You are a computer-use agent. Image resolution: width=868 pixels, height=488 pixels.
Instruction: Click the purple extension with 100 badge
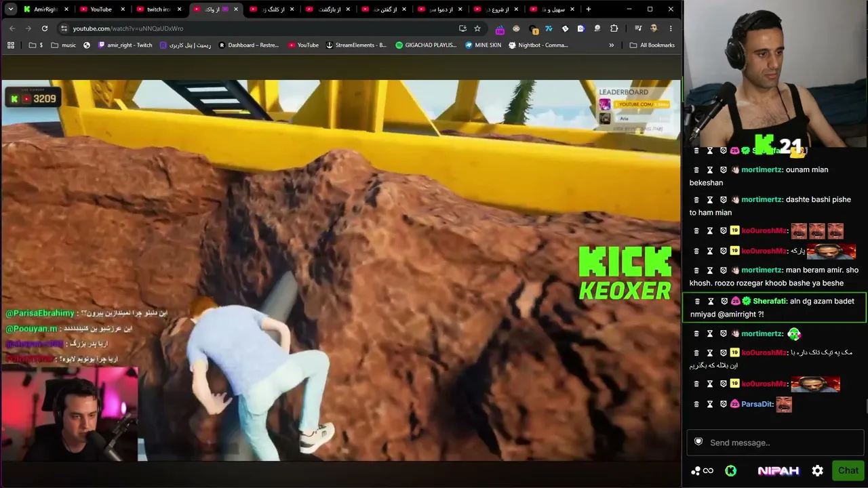pos(500,29)
